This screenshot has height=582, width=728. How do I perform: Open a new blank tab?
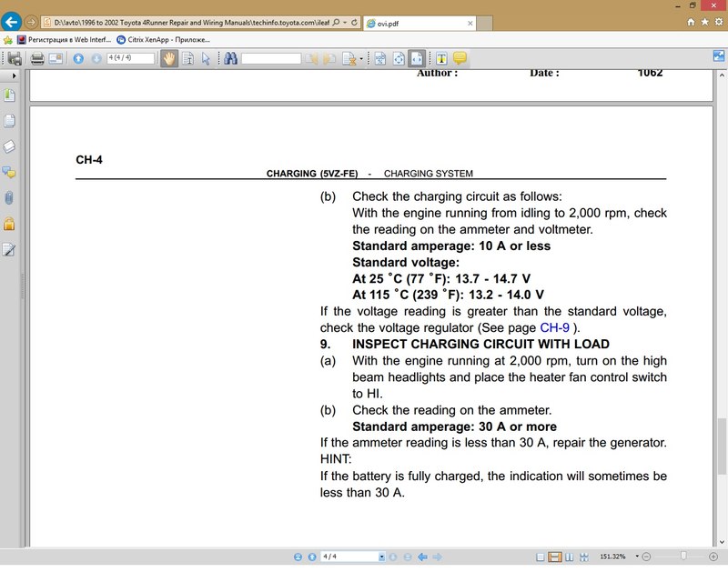coord(485,24)
